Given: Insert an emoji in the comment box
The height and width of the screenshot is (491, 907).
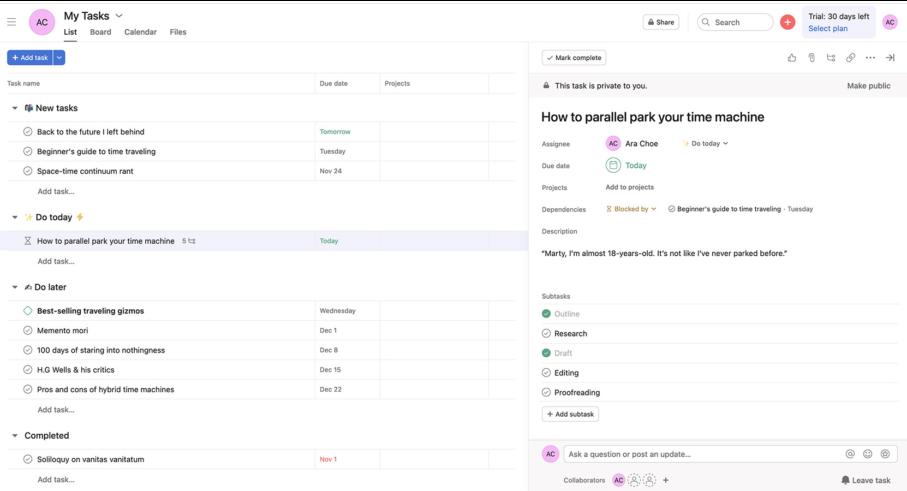Looking at the screenshot, I should 867,454.
